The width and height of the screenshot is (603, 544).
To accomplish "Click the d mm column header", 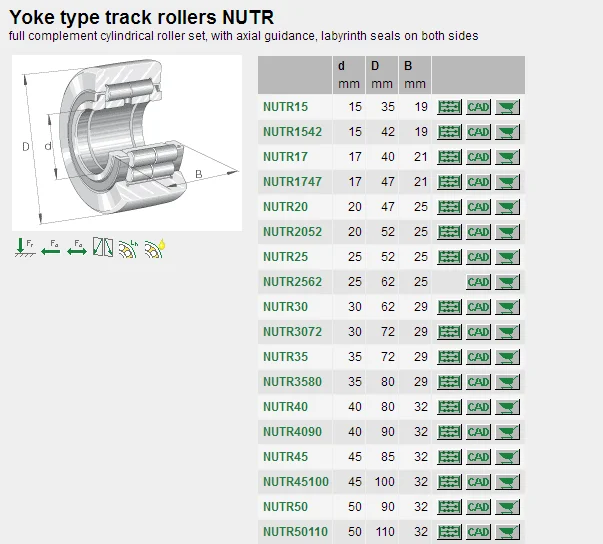I will 349,75.
